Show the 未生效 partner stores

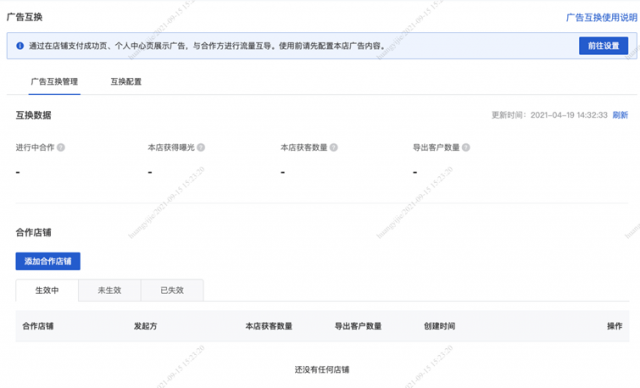click(x=109, y=290)
